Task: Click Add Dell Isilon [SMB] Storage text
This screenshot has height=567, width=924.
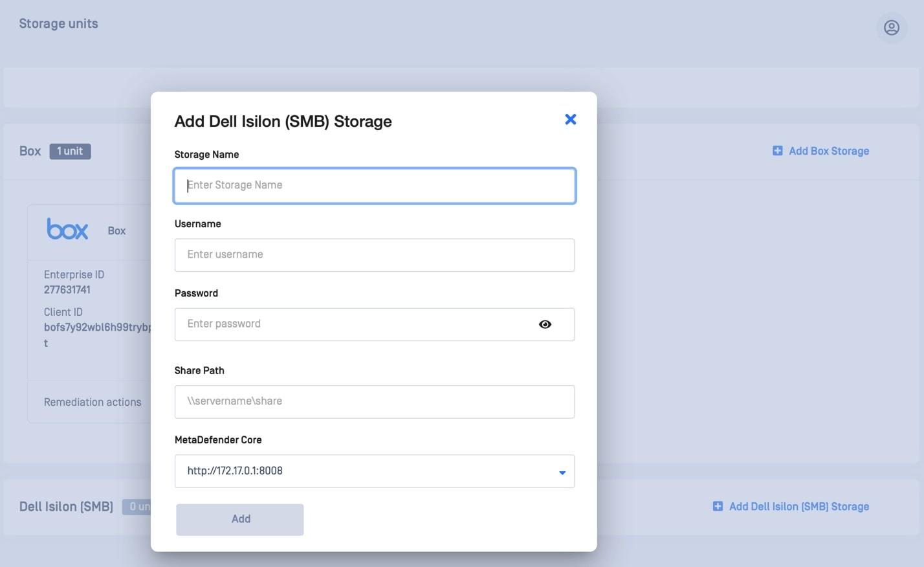Action: point(798,506)
